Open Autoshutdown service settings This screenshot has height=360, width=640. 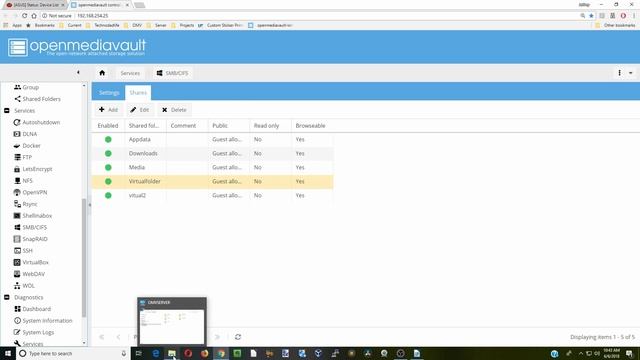tap(37, 122)
